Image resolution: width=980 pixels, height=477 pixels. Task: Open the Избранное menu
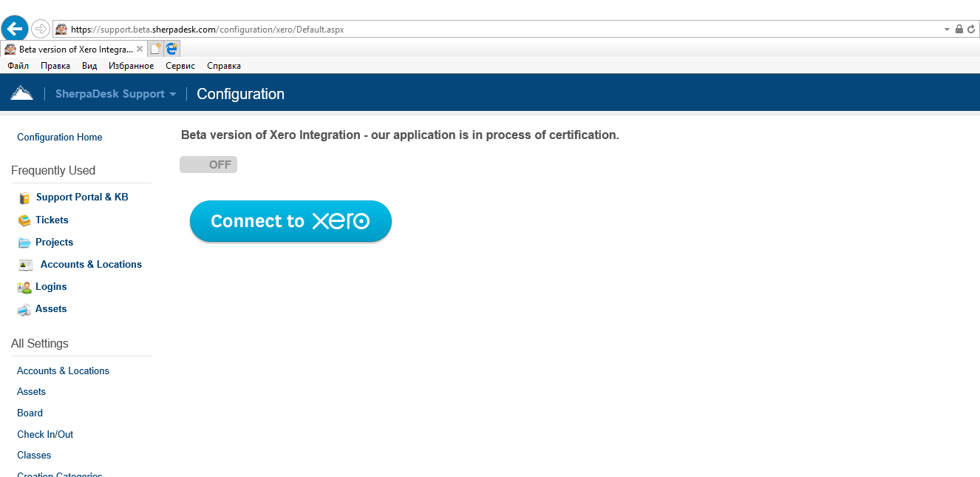(131, 66)
